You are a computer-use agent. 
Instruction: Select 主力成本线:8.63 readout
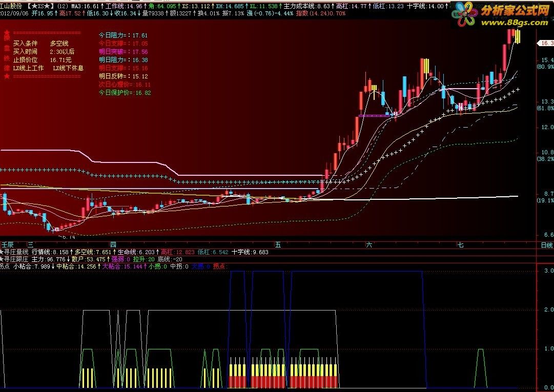tap(306, 6)
